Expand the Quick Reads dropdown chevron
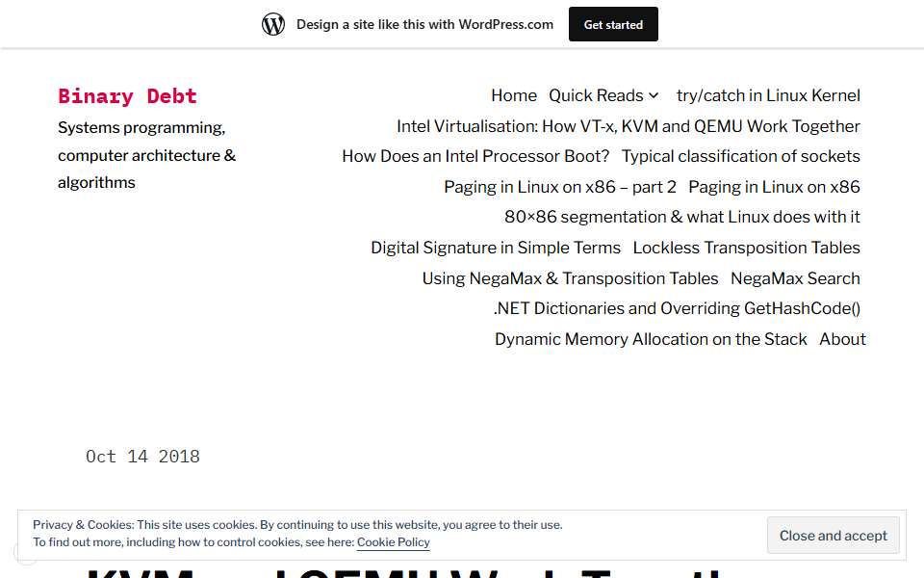924x578 pixels. pos(654,95)
